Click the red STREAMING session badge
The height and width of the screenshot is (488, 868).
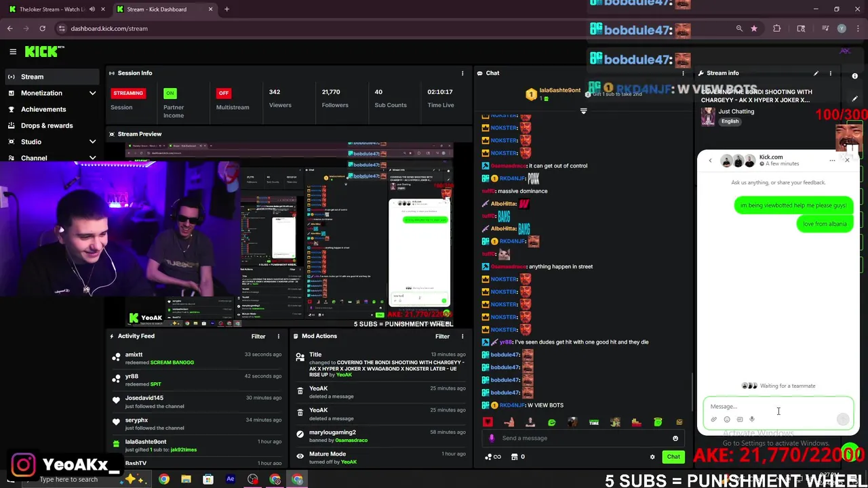tap(128, 93)
